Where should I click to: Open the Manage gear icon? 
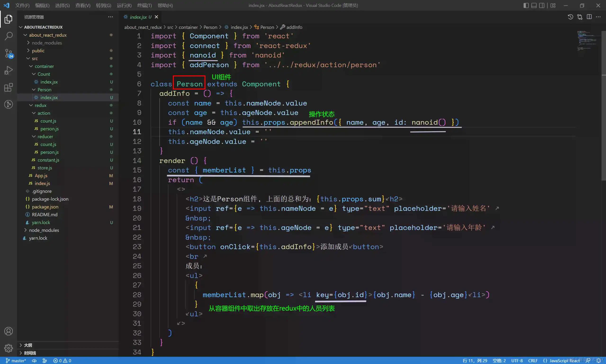pyautogui.click(x=8, y=348)
